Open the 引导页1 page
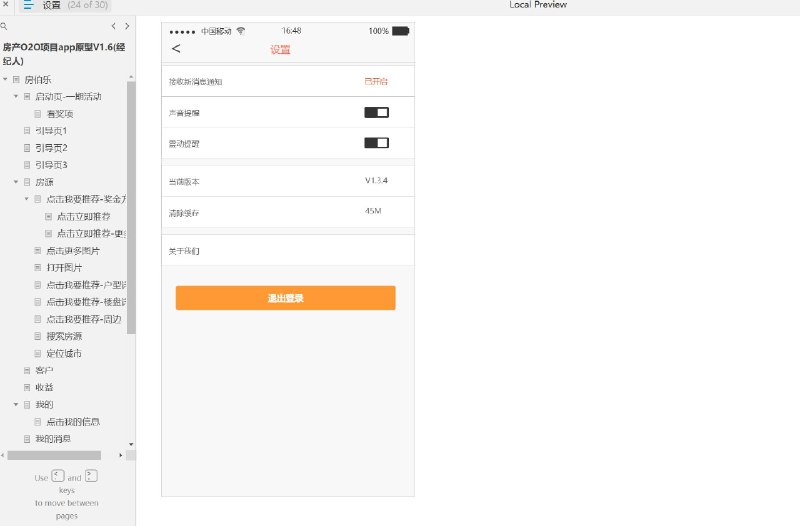Viewport: 800px width, 526px height. (51, 131)
